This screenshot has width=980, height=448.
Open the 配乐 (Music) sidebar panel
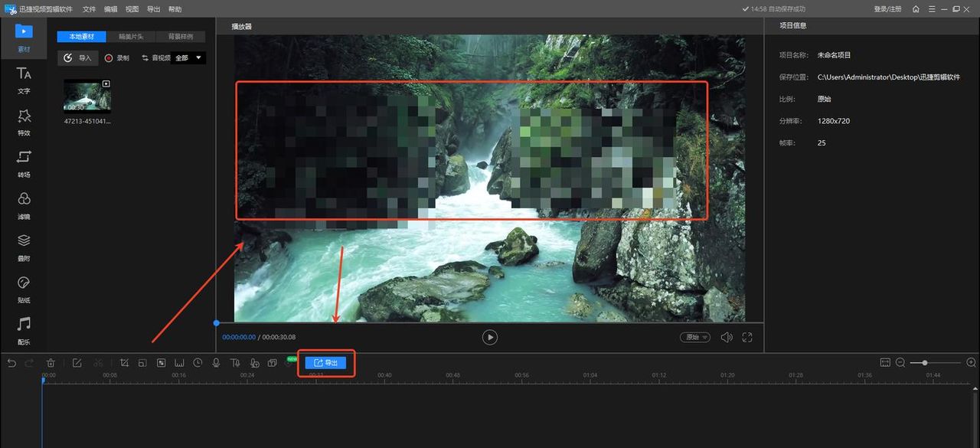tap(24, 330)
